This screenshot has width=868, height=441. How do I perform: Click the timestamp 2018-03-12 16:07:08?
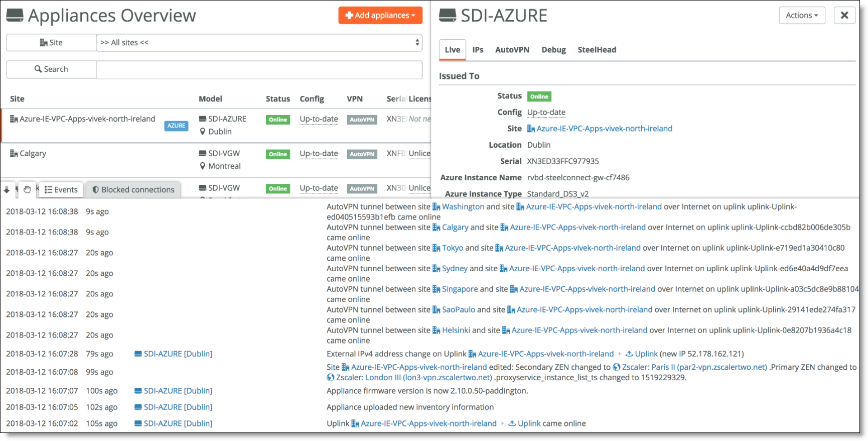(42, 372)
